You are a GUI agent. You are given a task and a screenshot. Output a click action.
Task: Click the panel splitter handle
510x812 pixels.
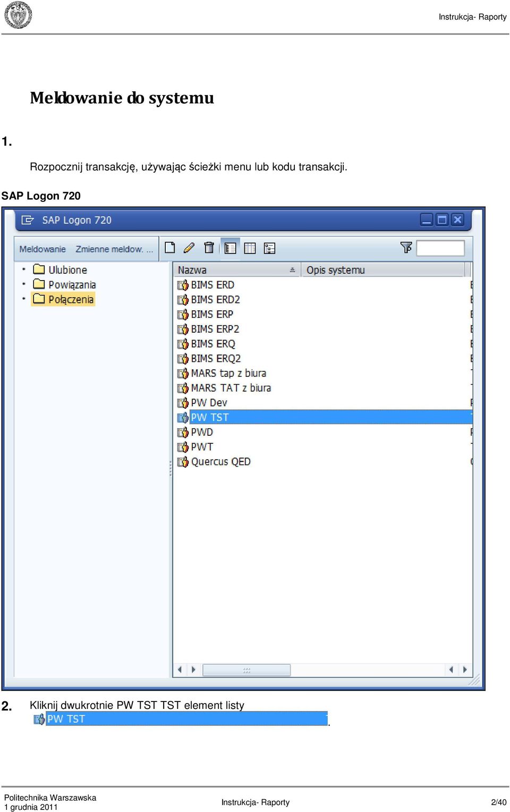click(171, 468)
